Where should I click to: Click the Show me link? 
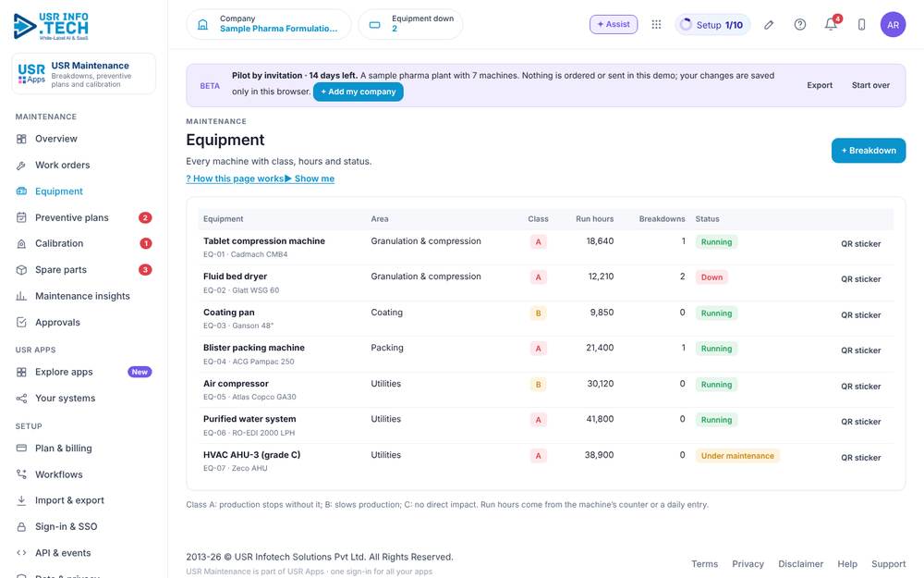(x=310, y=178)
